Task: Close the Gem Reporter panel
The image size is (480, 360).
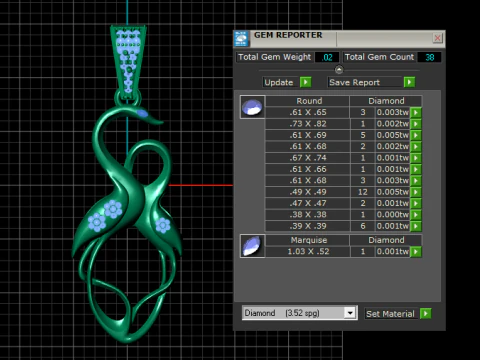Action: 437,38
